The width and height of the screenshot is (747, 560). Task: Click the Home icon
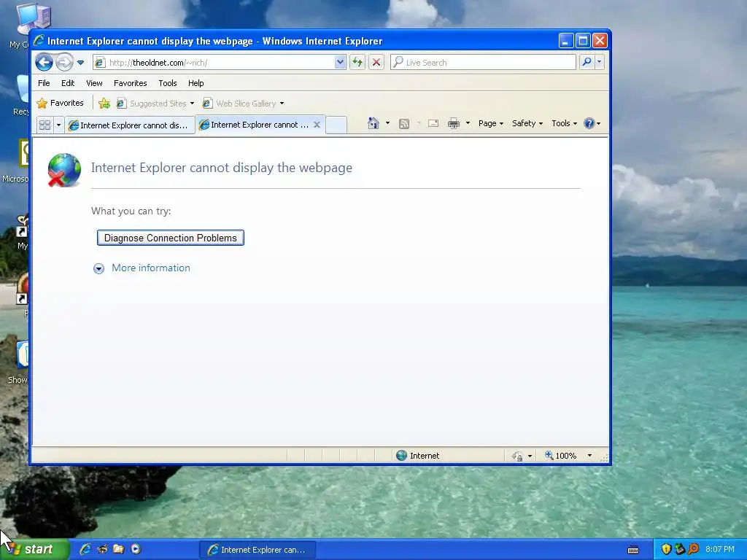[373, 123]
